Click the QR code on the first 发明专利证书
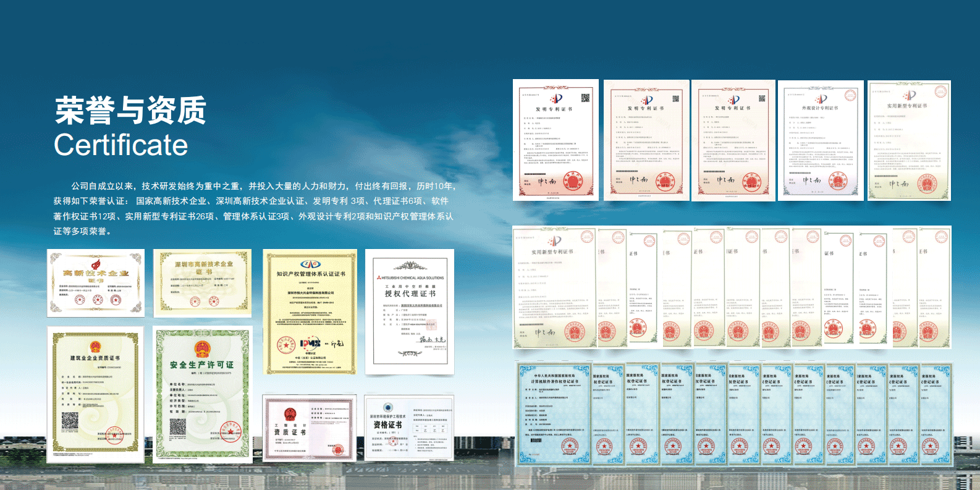Image resolution: width=980 pixels, height=490 pixels. point(585,98)
